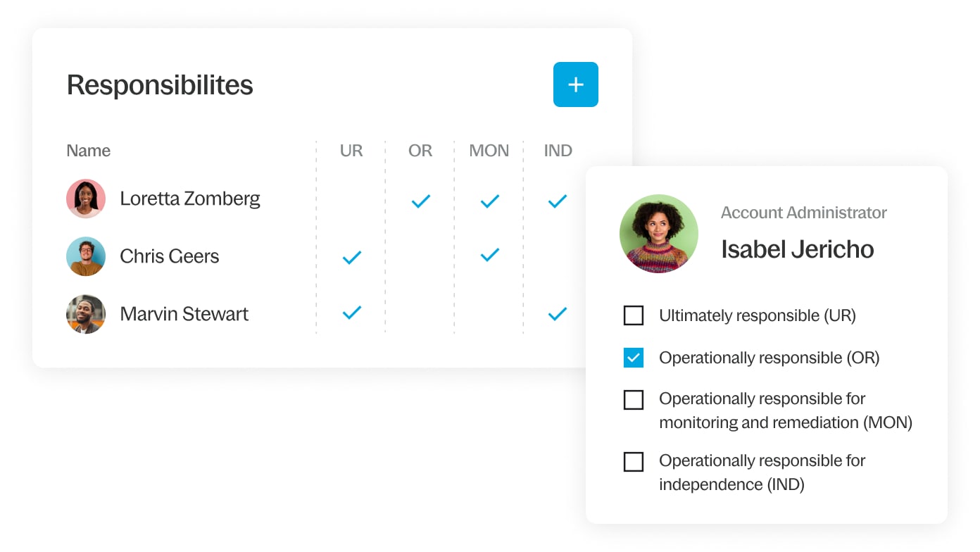
Task: Click Chris Geers' avatar photo
Action: click(86, 256)
